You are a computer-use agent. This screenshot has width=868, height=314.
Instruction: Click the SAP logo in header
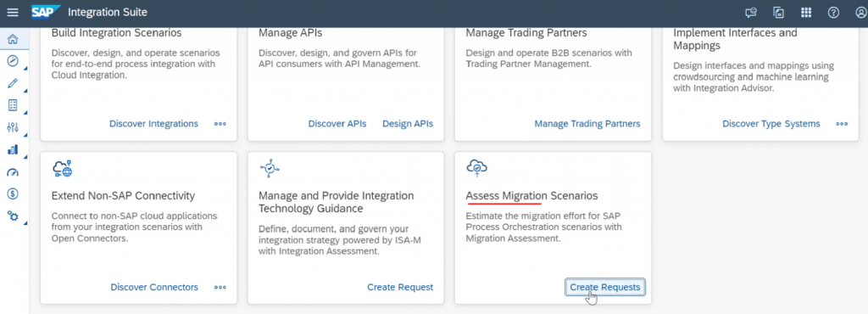coord(45,12)
